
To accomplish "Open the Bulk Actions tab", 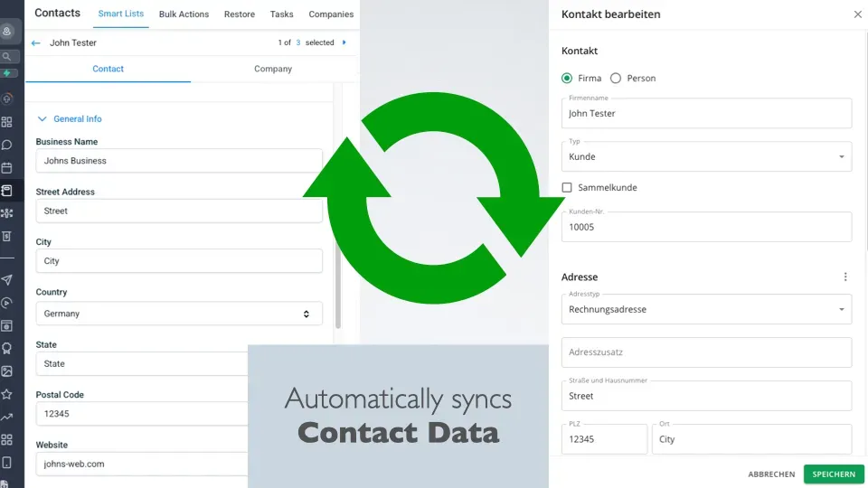I will point(184,14).
